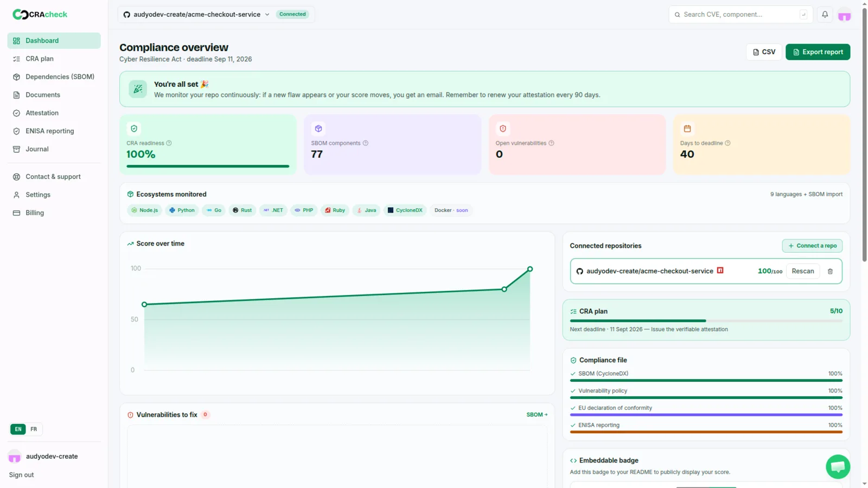Click the help icon next to SBOM components

click(x=365, y=143)
